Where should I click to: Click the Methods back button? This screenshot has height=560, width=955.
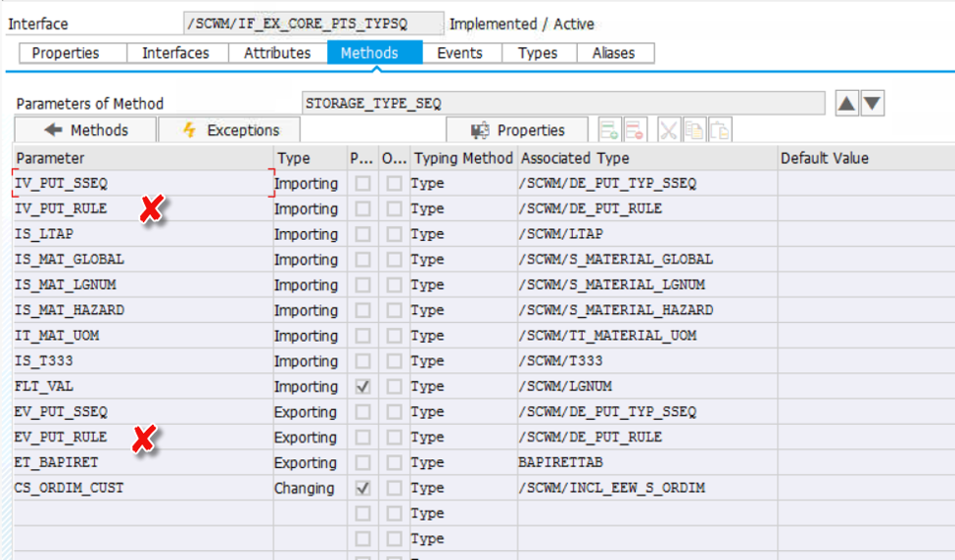pos(85,130)
